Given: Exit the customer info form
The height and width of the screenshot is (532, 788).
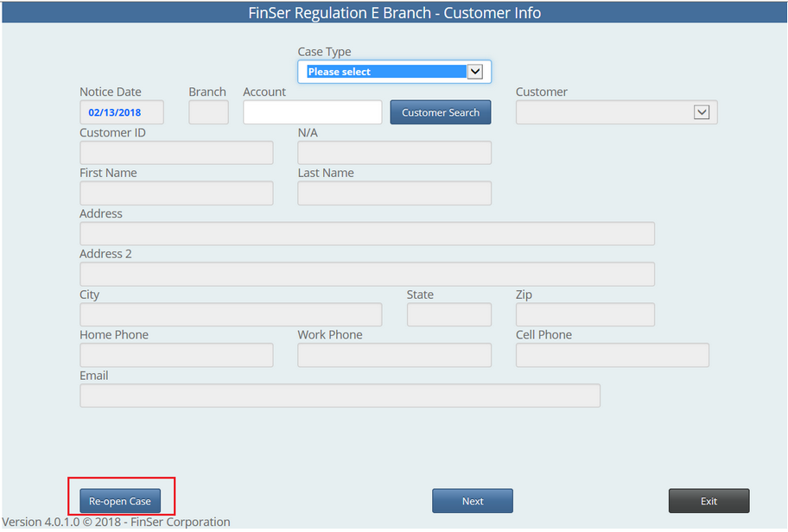Looking at the screenshot, I should 709,501.
